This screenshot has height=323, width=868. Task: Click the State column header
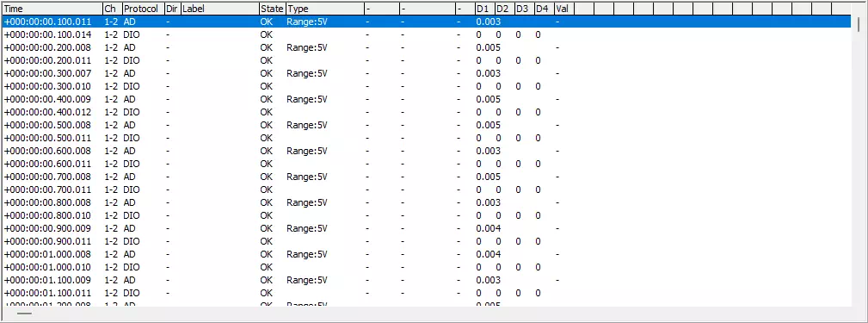pyautogui.click(x=272, y=9)
